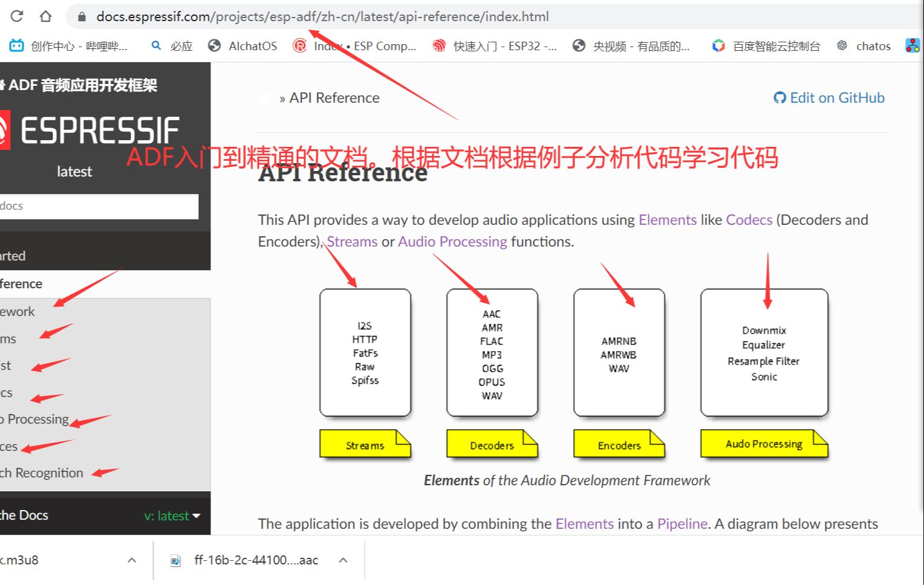Follow the Audio Processing paragraph link
924x585 pixels.
tap(452, 241)
